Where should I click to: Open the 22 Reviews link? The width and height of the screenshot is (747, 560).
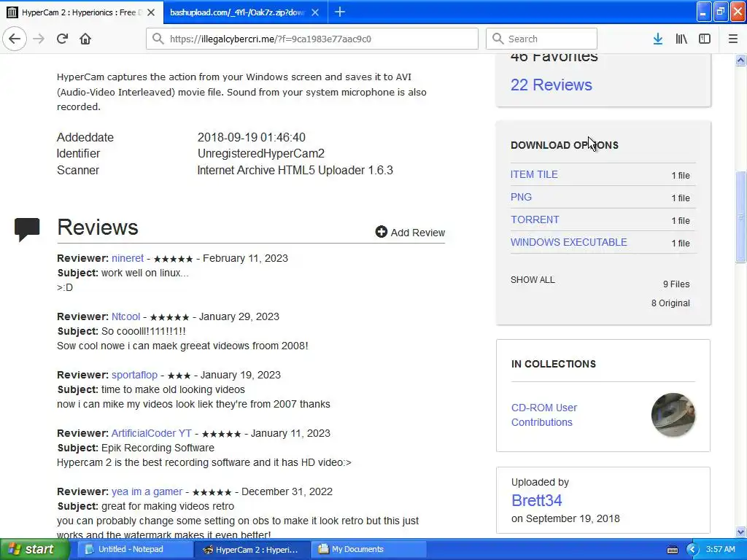[x=551, y=85]
